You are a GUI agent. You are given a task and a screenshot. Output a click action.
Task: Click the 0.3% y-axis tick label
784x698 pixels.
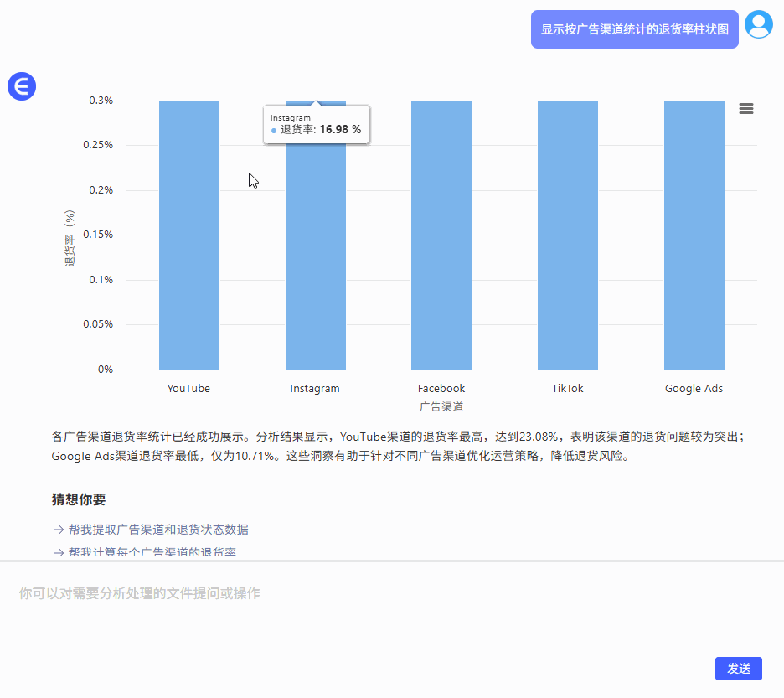(101, 101)
